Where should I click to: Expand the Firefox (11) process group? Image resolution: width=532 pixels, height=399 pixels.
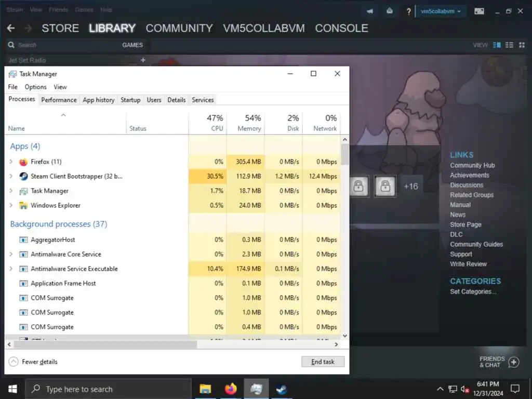[11, 162]
